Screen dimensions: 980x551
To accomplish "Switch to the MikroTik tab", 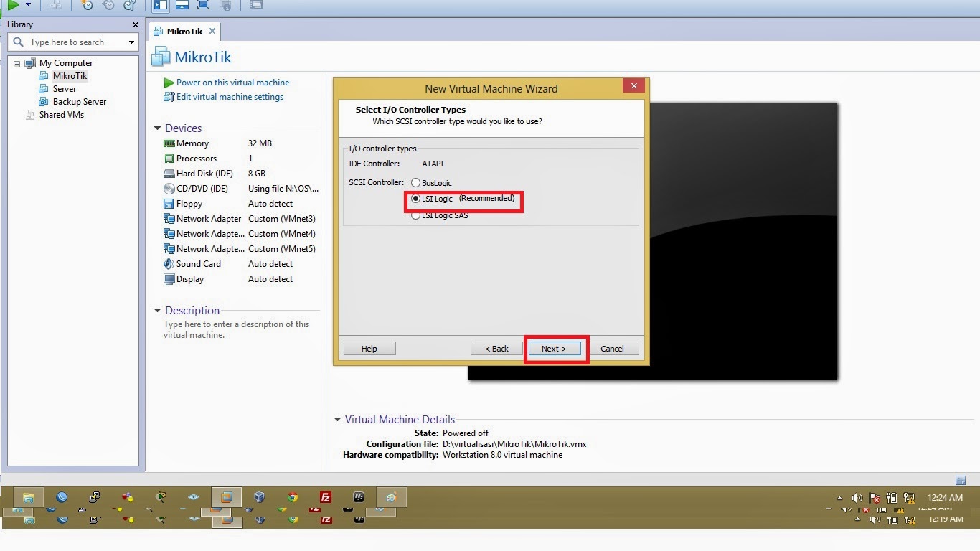I will [184, 32].
